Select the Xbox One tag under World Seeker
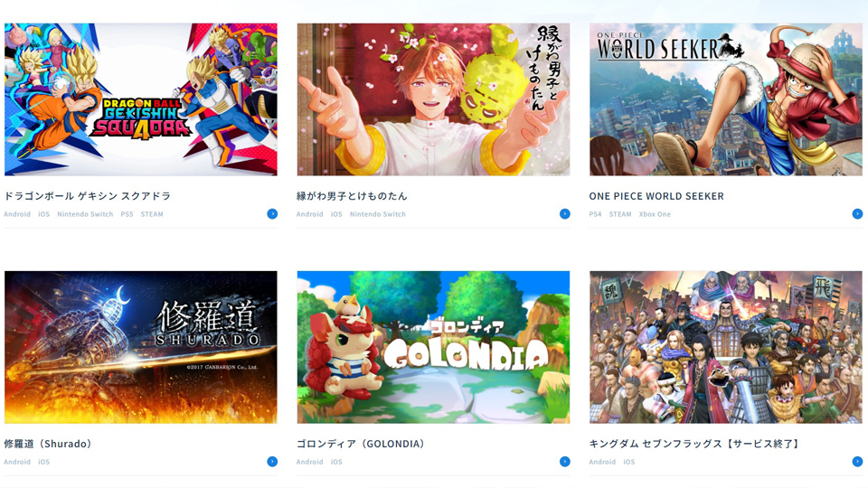 655,214
